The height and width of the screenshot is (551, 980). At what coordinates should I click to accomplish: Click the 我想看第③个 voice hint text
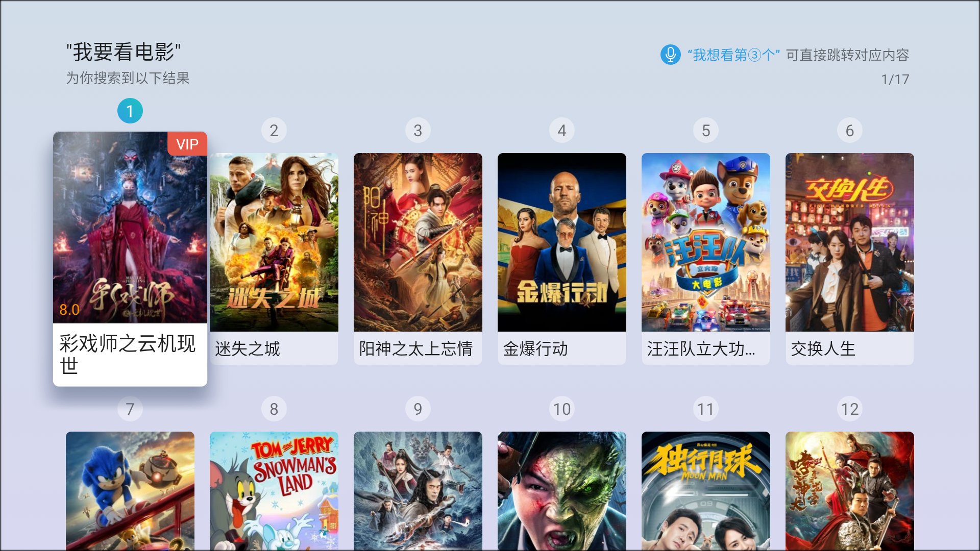pyautogui.click(x=733, y=55)
